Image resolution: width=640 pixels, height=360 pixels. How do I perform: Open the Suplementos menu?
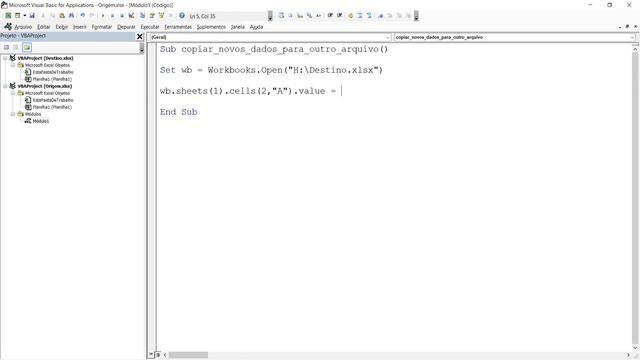coord(211,27)
